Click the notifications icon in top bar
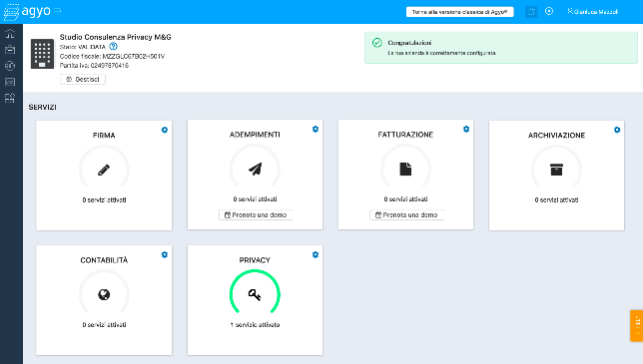643x364 pixels. (531, 11)
